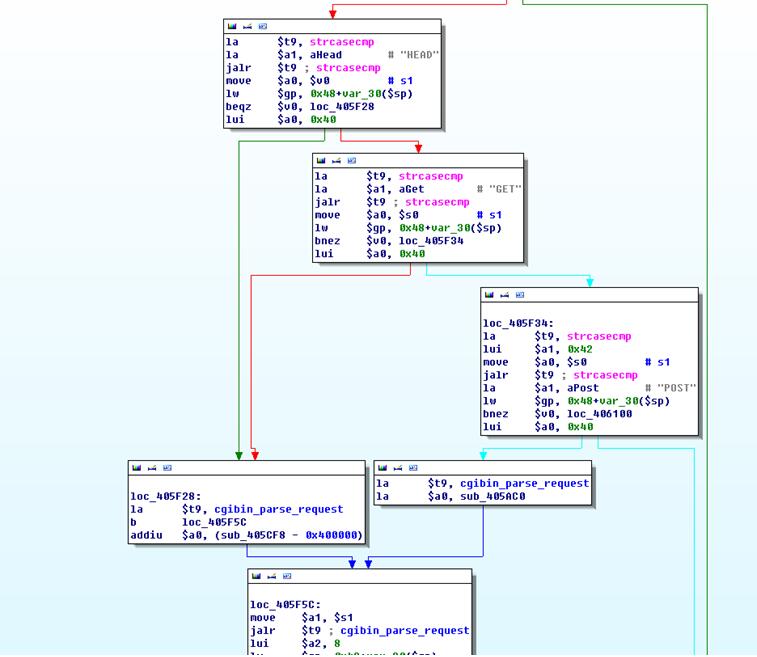The width and height of the screenshot is (757, 657).
Task: Follow the bnez target loc_406100
Action: (x=599, y=414)
